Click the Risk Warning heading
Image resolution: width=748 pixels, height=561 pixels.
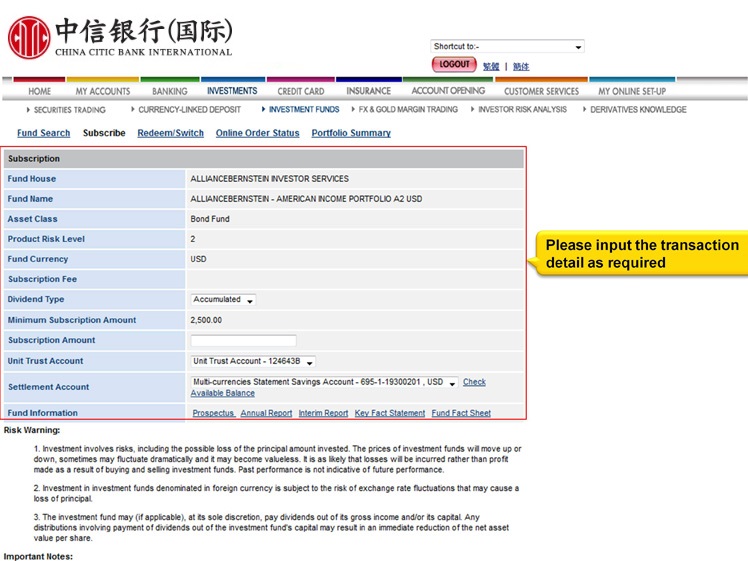[x=32, y=430]
